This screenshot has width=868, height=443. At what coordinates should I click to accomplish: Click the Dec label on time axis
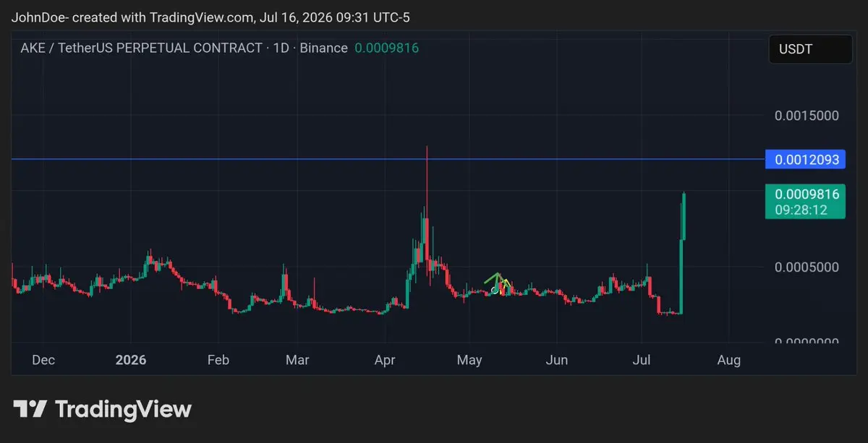click(x=43, y=360)
